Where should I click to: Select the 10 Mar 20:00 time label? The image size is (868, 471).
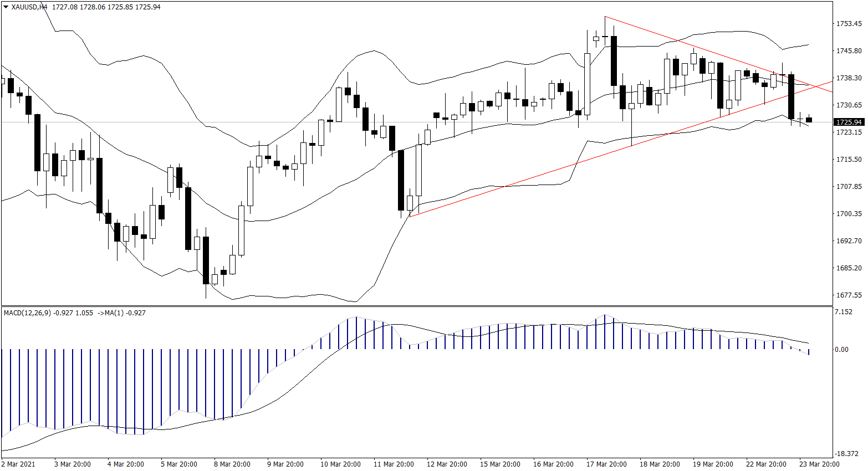pos(340,464)
